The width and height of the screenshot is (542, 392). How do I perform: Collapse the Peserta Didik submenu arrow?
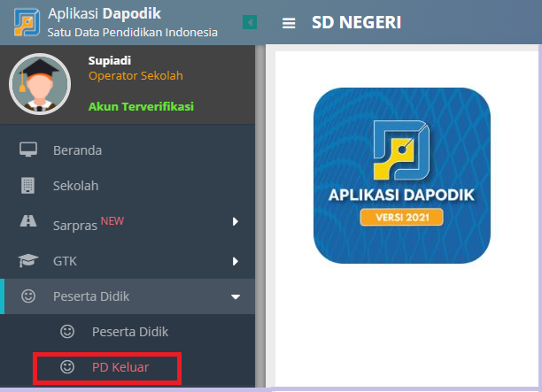[236, 296]
